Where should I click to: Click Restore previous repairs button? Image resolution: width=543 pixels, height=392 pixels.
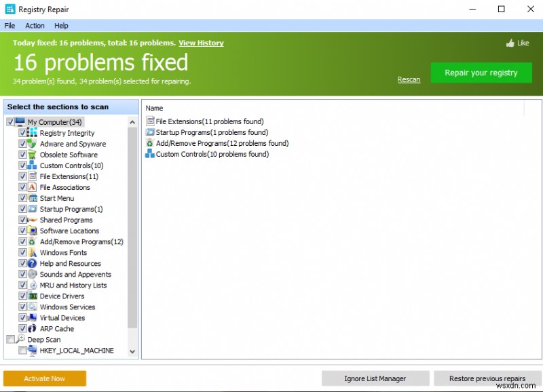487,378
